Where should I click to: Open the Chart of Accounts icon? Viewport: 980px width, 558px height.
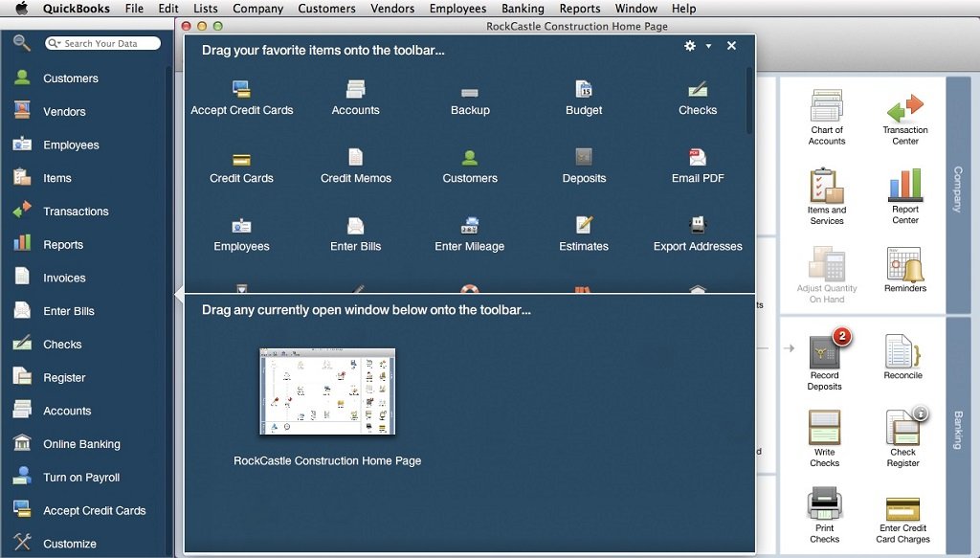826,107
